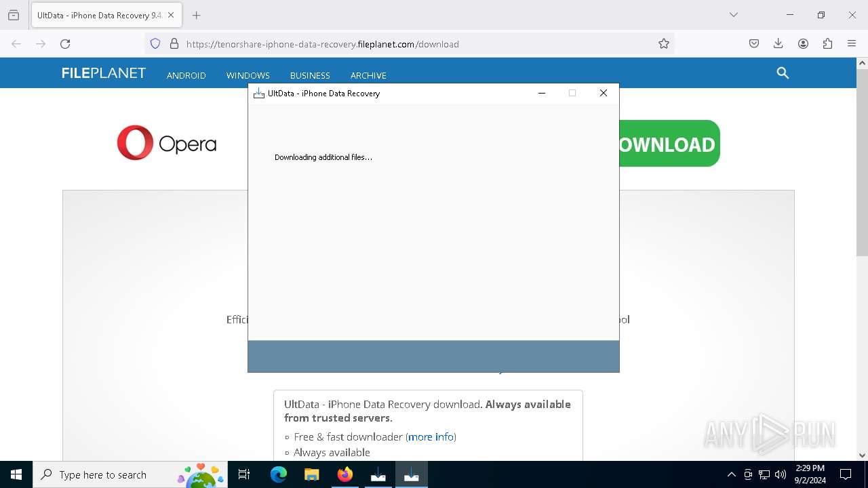
Task: Click the browser page vertical scrollbar
Action: pos(862,163)
